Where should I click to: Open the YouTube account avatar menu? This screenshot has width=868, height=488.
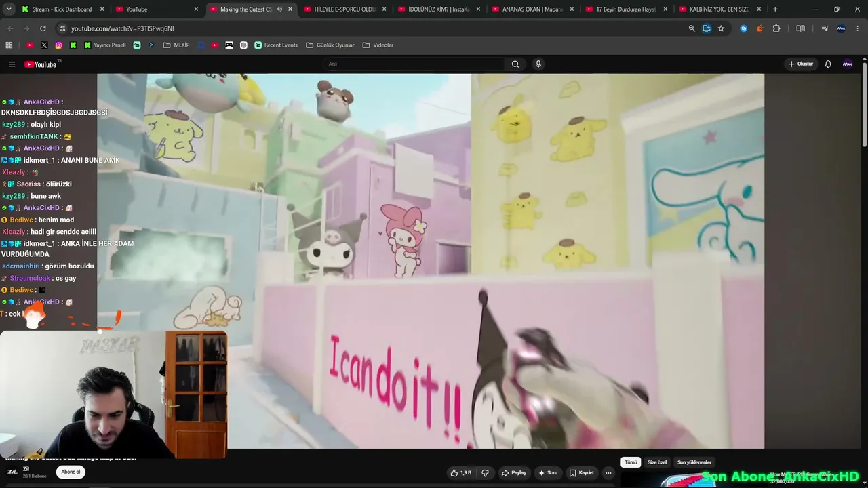pyautogui.click(x=848, y=64)
